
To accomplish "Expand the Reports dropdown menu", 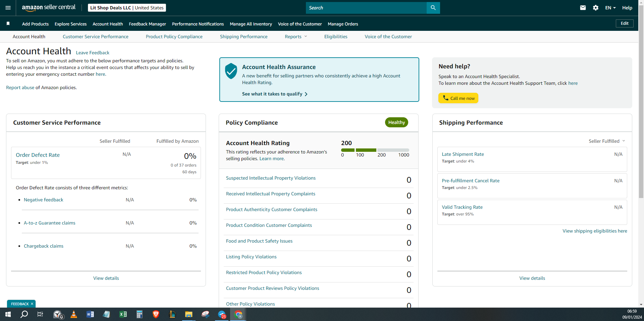I will tap(296, 37).
